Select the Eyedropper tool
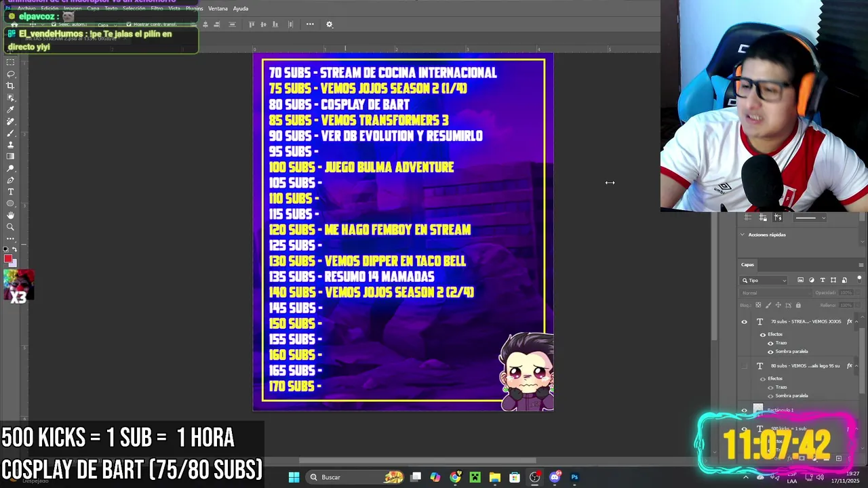The height and width of the screenshot is (488, 868). click(10, 109)
